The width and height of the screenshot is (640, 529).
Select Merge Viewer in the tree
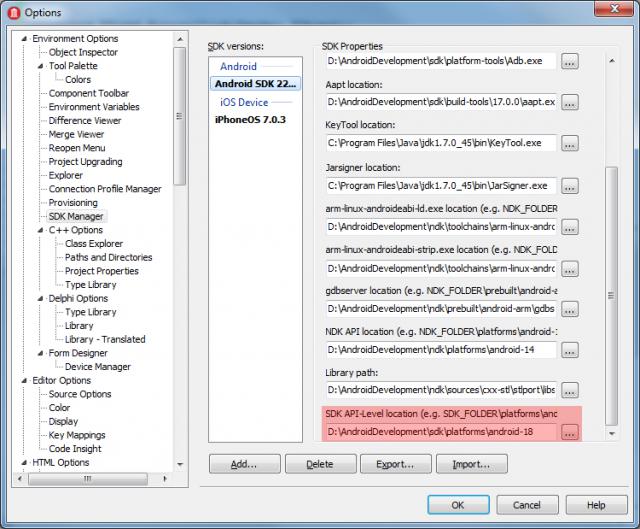76,134
